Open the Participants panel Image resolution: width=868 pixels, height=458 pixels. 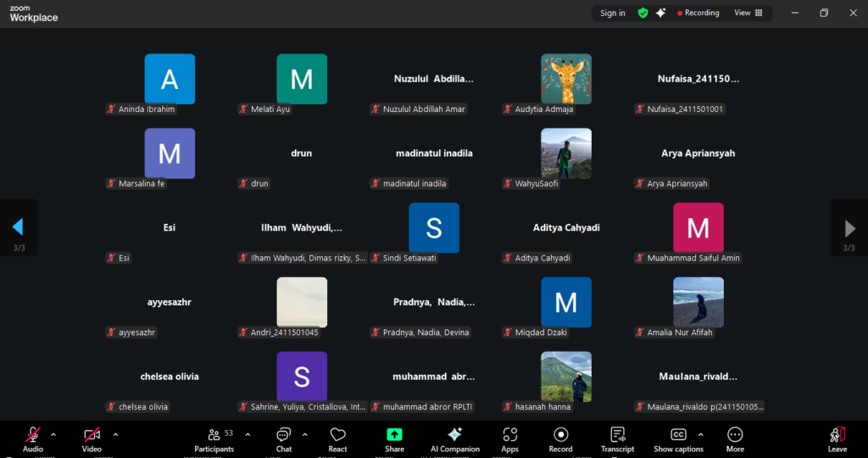coord(214,438)
